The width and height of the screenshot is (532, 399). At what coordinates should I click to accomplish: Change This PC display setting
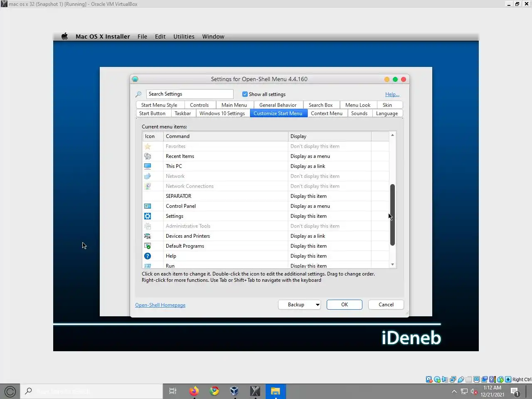pos(330,166)
